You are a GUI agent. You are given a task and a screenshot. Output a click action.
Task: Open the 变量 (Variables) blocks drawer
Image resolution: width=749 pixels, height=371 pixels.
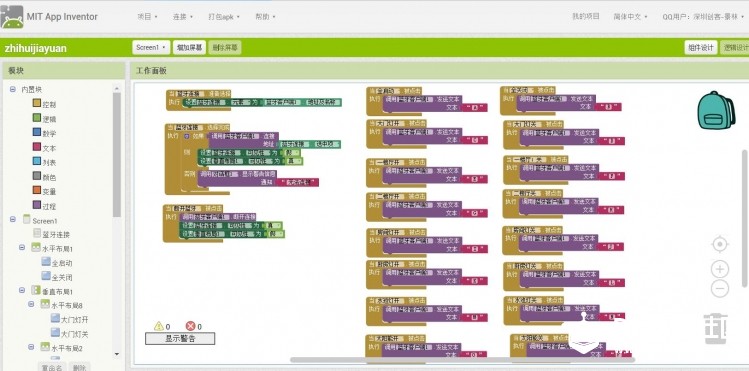pyautogui.click(x=44, y=191)
